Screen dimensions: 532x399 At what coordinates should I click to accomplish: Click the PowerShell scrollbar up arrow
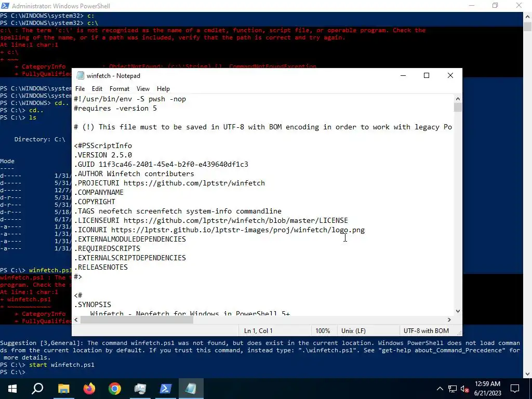pyautogui.click(x=528, y=16)
